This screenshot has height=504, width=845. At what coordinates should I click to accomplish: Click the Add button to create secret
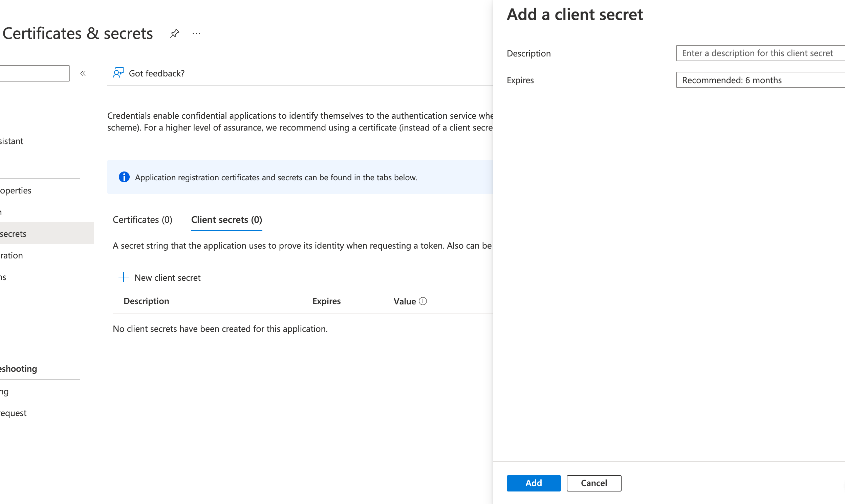533,483
